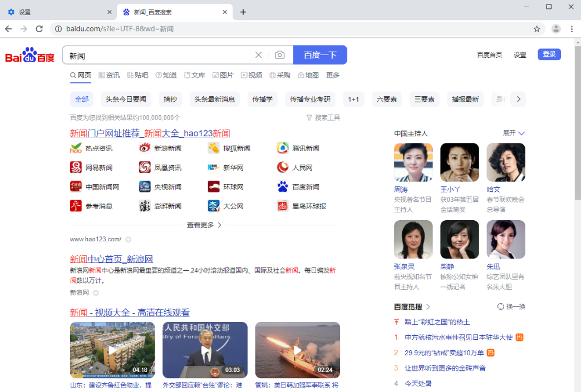Open the Chrome three-dot menu
Image resolution: width=581 pixels, height=392 pixels.
point(572,29)
